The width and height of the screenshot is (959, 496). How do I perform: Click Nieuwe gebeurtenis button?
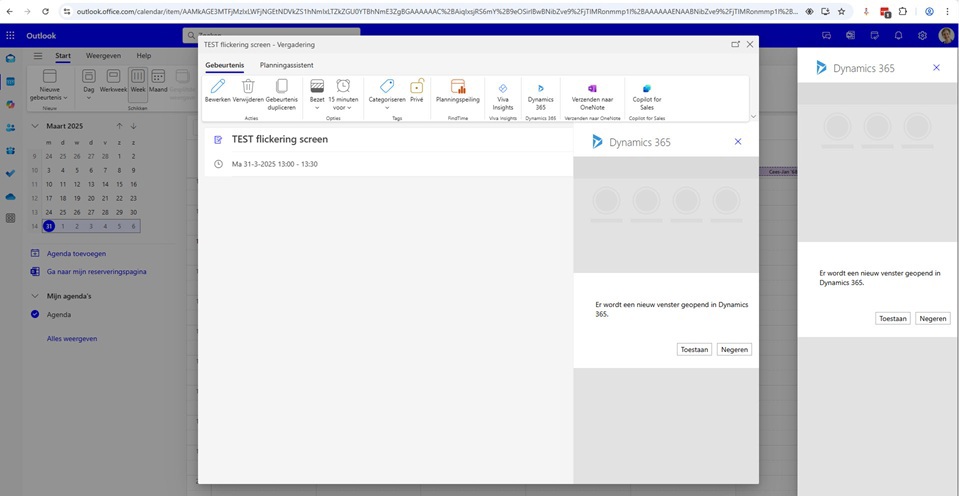pos(50,85)
